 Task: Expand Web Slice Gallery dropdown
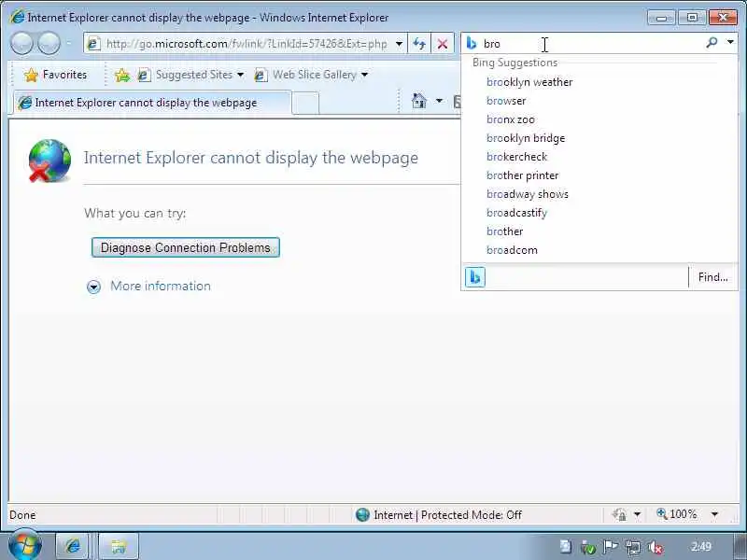coord(364,75)
